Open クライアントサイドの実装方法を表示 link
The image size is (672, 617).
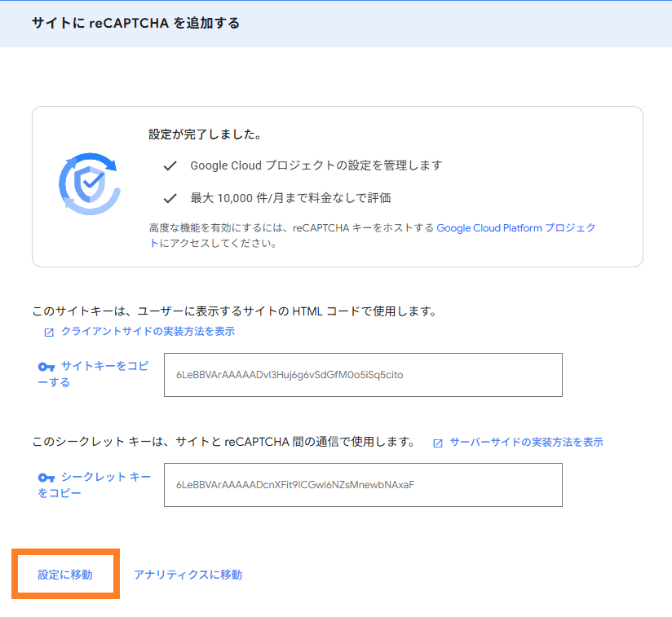pyautogui.click(x=148, y=332)
